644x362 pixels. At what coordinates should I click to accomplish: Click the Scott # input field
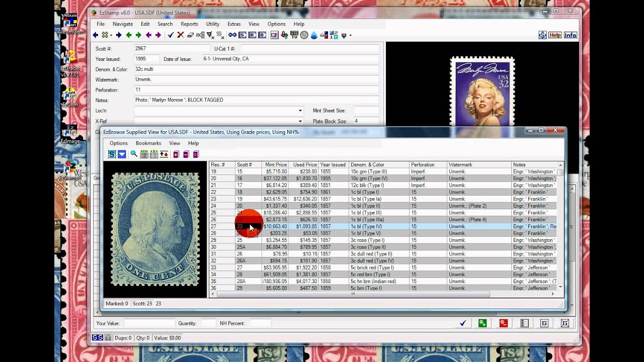pyautogui.click(x=172, y=48)
